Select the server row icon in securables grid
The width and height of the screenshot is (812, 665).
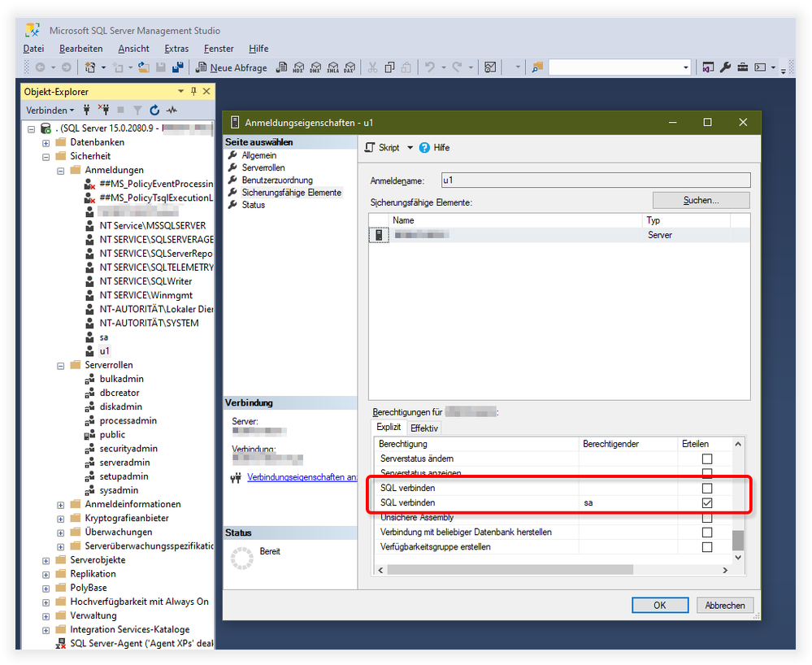(379, 235)
